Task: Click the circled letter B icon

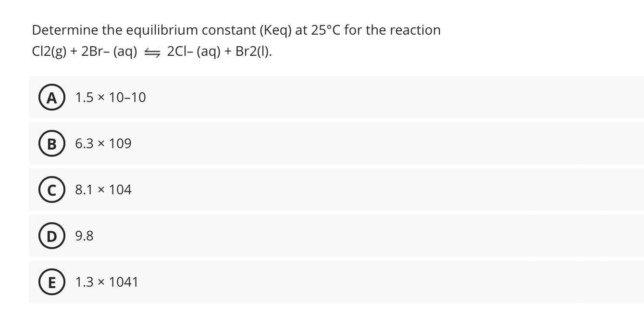Action: [51, 143]
